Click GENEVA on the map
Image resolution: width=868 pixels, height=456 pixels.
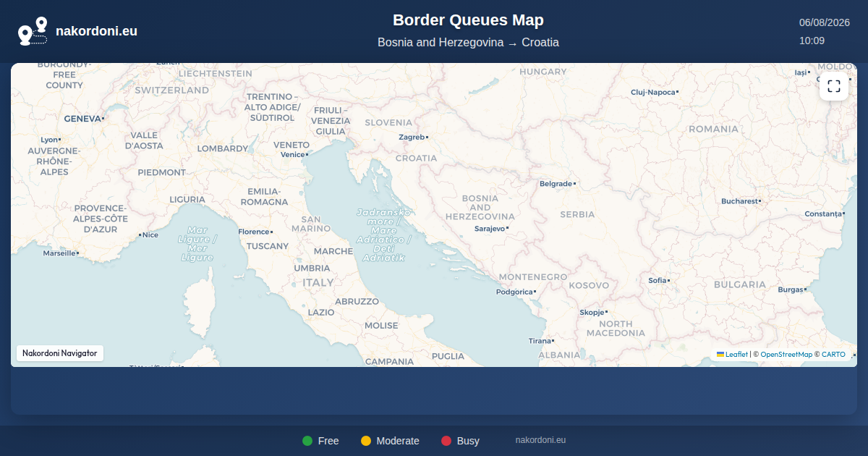coord(82,118)
